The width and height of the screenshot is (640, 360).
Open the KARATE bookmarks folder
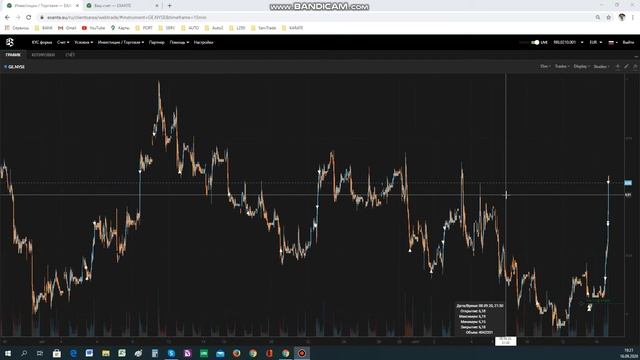[292, 28]
